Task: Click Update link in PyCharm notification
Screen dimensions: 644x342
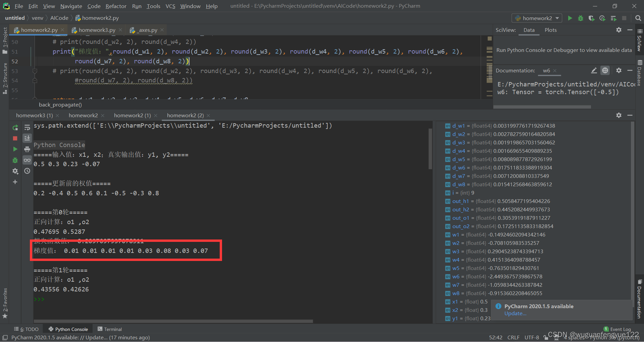Action: 515,314
